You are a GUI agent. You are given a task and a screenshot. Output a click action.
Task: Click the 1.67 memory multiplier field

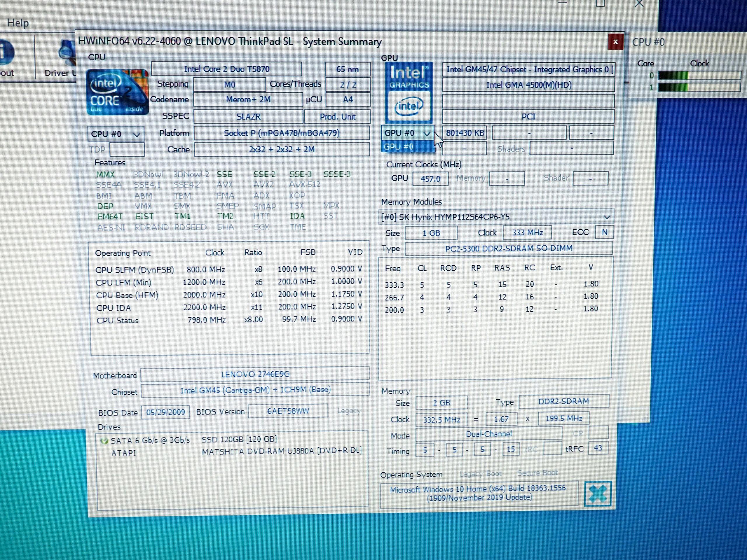click(501, 419)
